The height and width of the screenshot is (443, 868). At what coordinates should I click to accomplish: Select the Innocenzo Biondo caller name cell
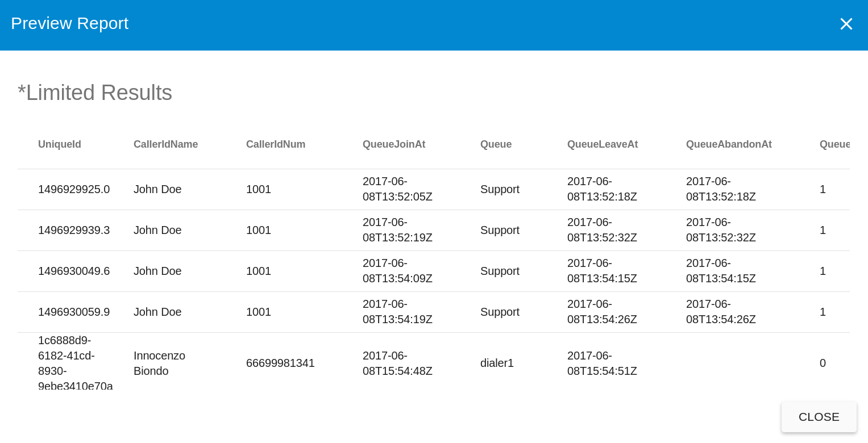tap(159, 363)
